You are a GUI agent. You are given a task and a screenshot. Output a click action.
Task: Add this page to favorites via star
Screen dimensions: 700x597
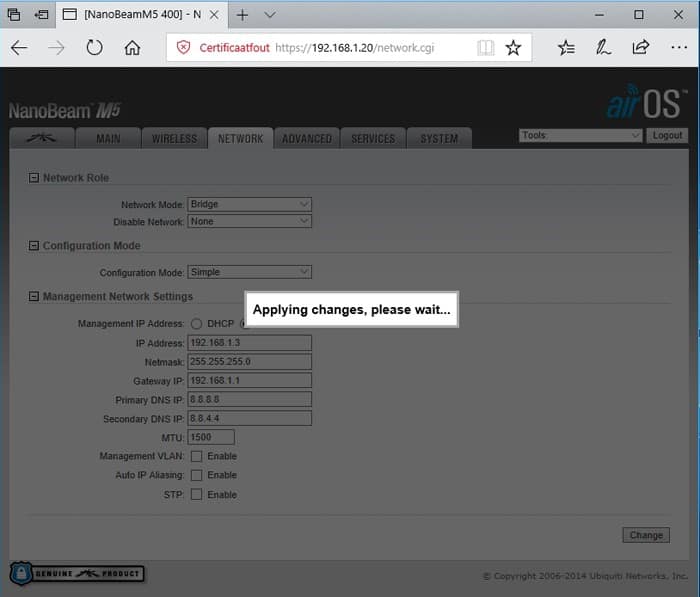[x=513, y=48]
